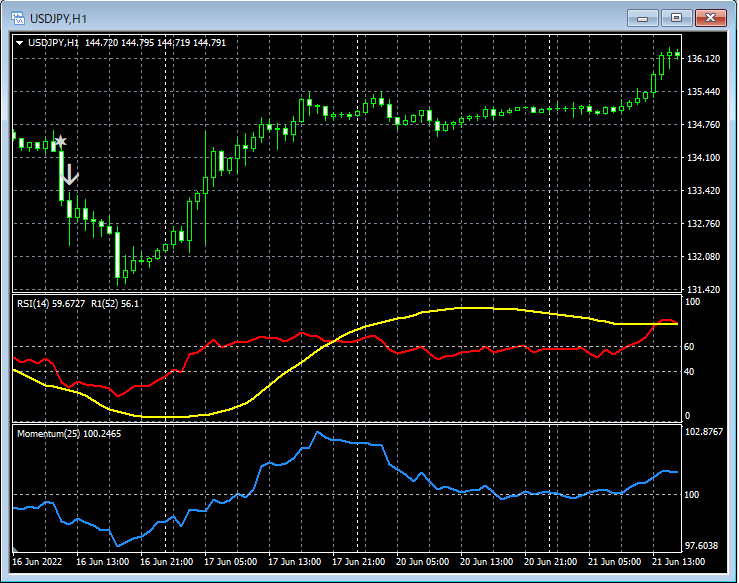Screen dimensions: 739x583
Task: Click the 136.120 price axis label
Action: coord(705,59)
